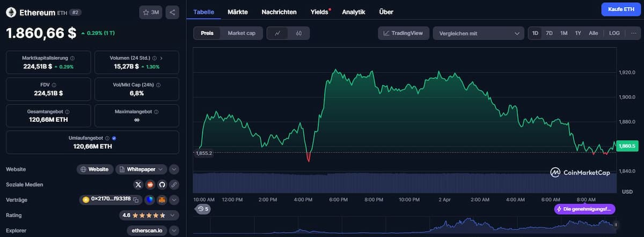
Task: Switch to line chart view
Action: point(277,33)
